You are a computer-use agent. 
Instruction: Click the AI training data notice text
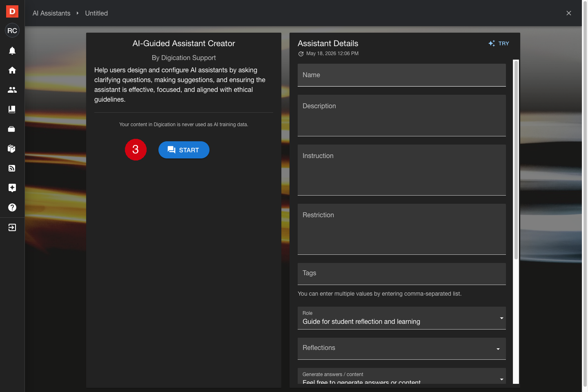point(184,125)
